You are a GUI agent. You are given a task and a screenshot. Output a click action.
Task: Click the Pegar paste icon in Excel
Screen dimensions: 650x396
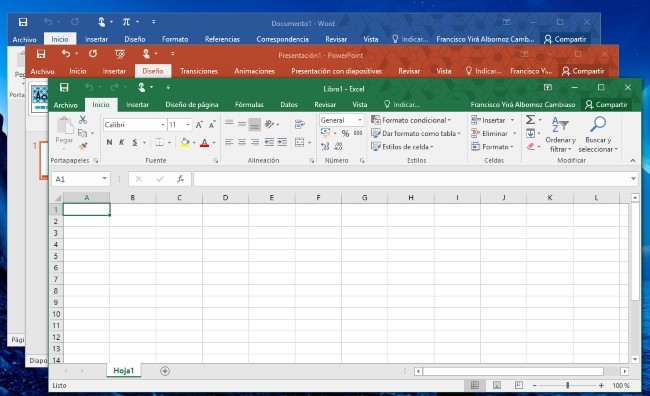click(x=64, y=126)
